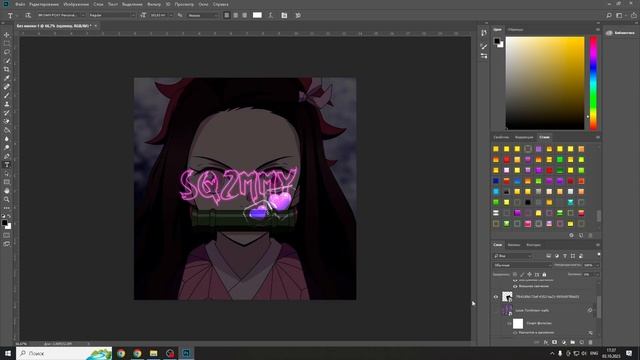Delete the selected layer
The width and height of the screenshot is (640, 360).
click(x=591, y=342)
